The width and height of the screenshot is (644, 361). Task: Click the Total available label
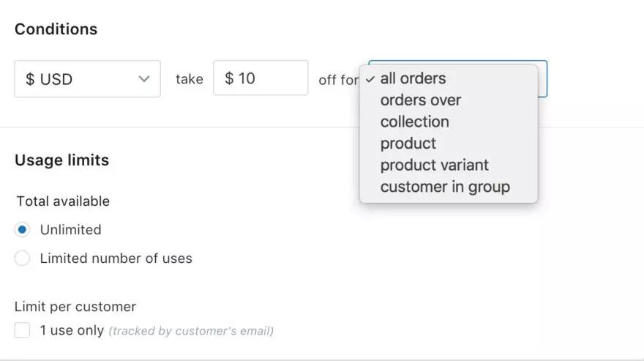tap(63, 201)
